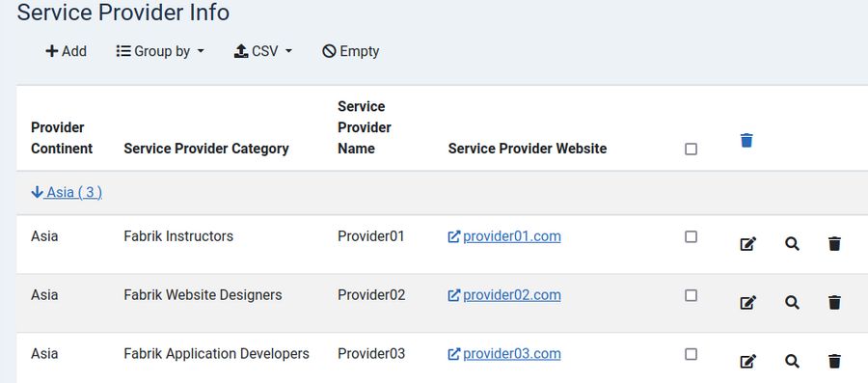Click the Add button
The image size is (868, 383).
(x=66, y=51)
